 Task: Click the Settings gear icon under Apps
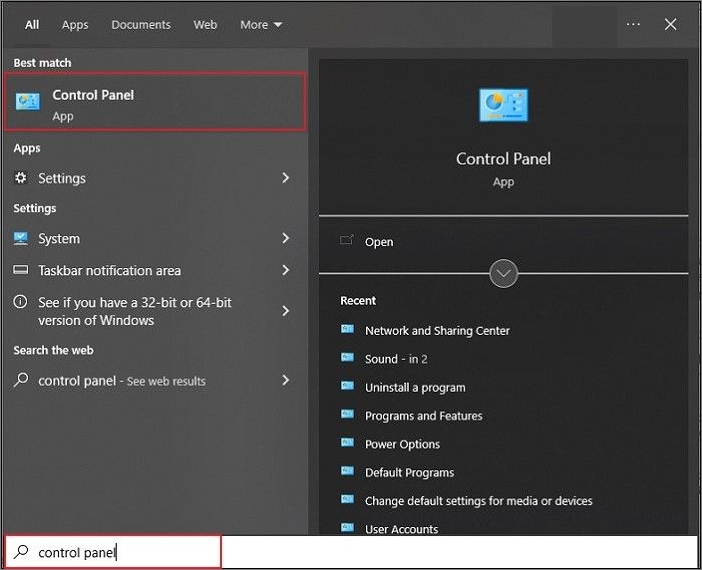[21, 178]
